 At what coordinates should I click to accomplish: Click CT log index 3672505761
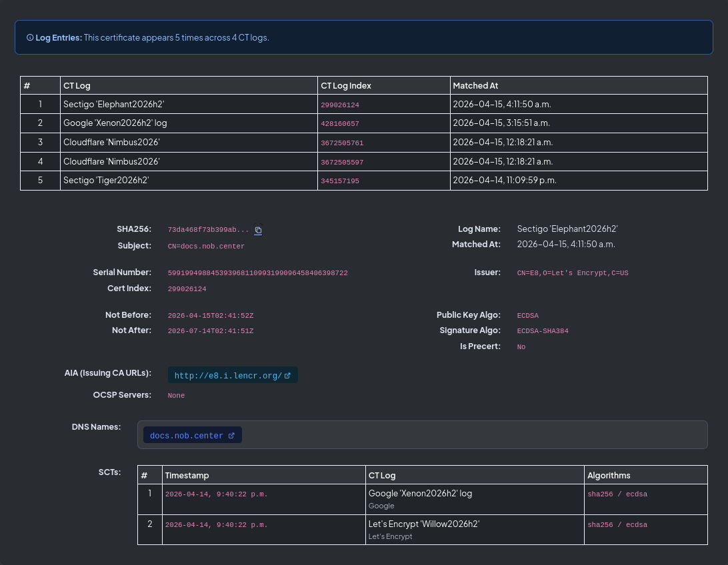[x=342, y=143]
